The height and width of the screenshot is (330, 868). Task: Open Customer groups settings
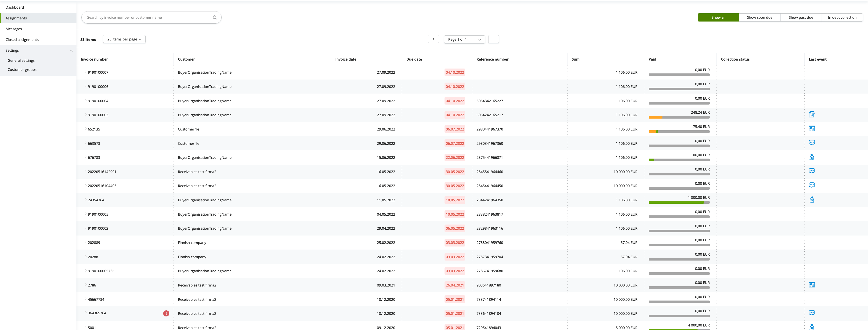click(x=22, y=69)
